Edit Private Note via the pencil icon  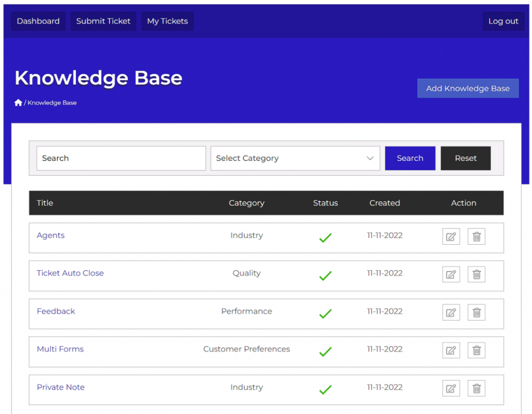click(x=450, y=388)
